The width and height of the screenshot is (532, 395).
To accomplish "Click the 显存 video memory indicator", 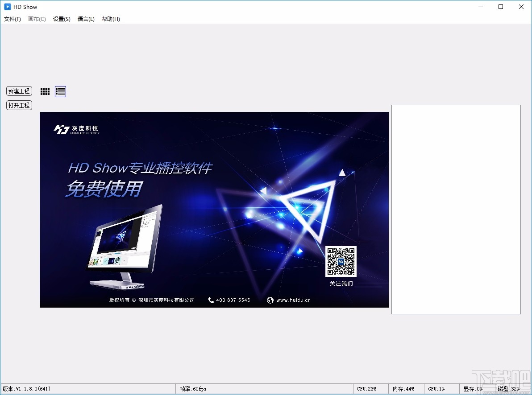I will tap(472, 389).
